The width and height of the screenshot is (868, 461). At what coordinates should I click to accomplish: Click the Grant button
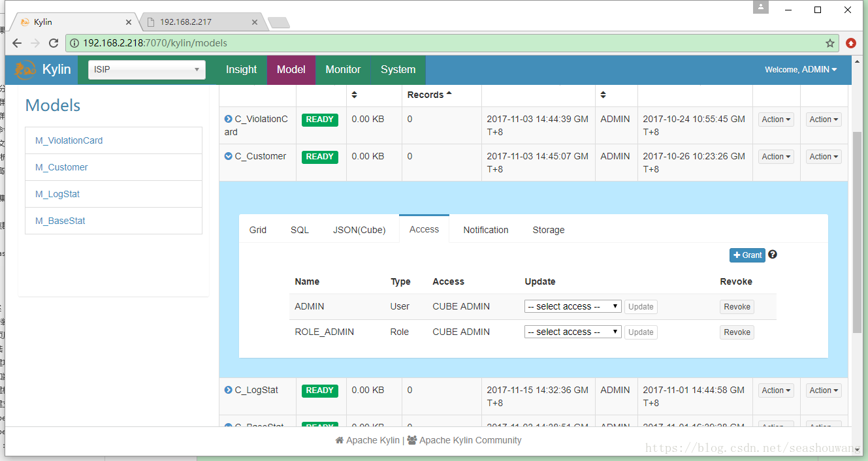(x=747, y=255)
